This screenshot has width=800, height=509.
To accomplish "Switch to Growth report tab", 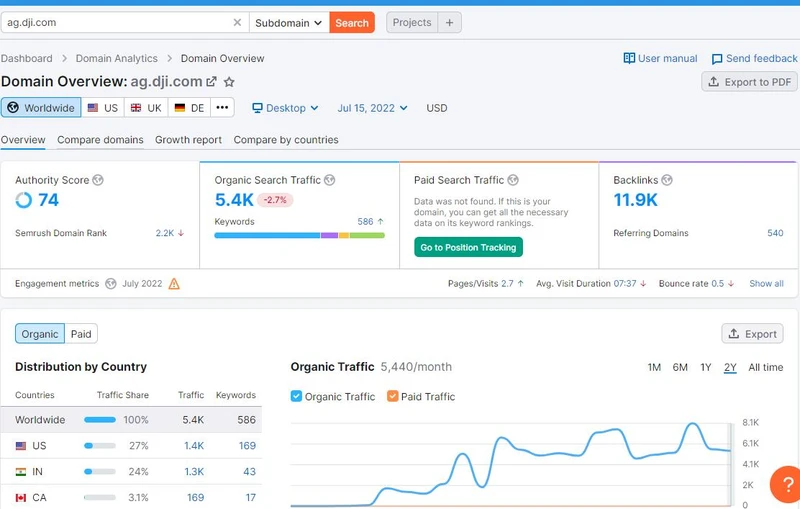I will [x=188, y=140].
